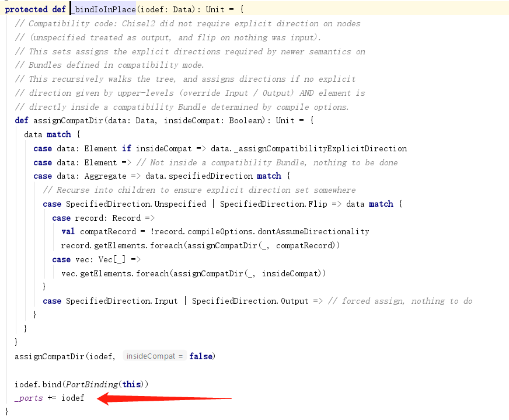The image size is (509, 420).
Task: Click SpecifiedDirection.Flip in case clause
Action: (274, 204)
